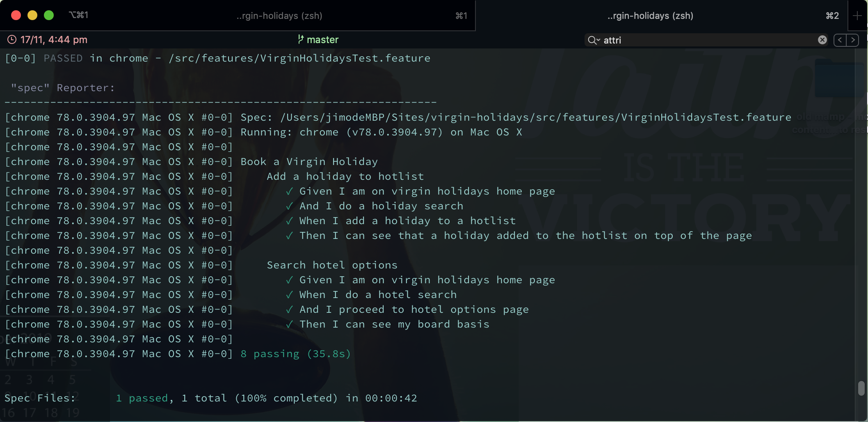
Task: Click the clock timestamp icon
Action: pos(12,39)
